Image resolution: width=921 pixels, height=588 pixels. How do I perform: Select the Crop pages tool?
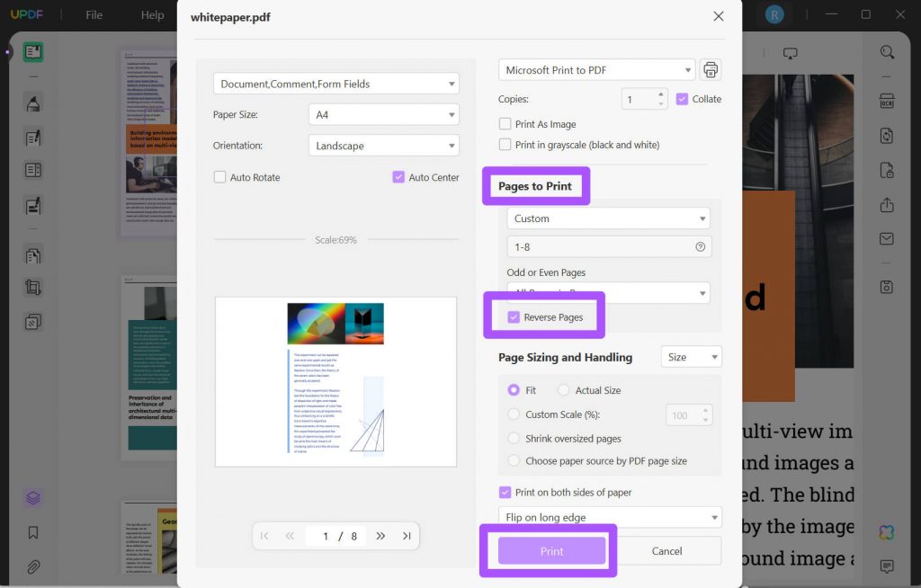31,288
